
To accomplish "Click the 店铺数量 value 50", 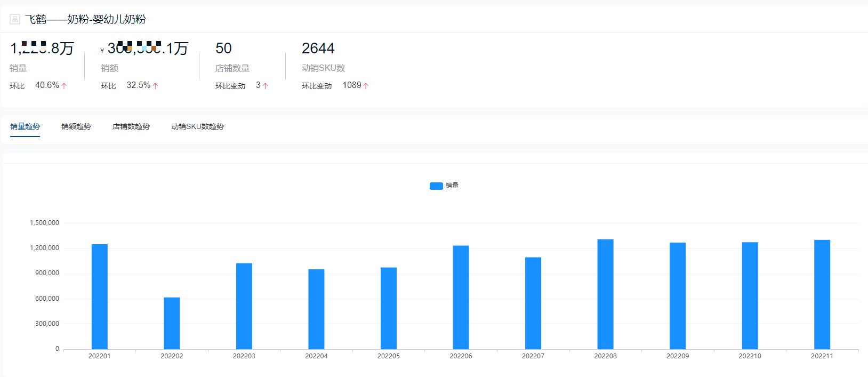I will coord(223,49).
